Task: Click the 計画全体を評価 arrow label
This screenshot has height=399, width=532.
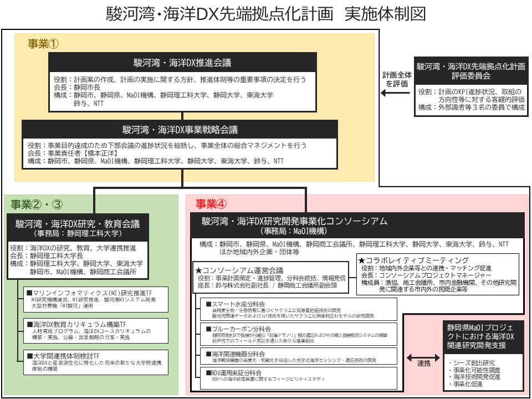Action: (397, 79)
